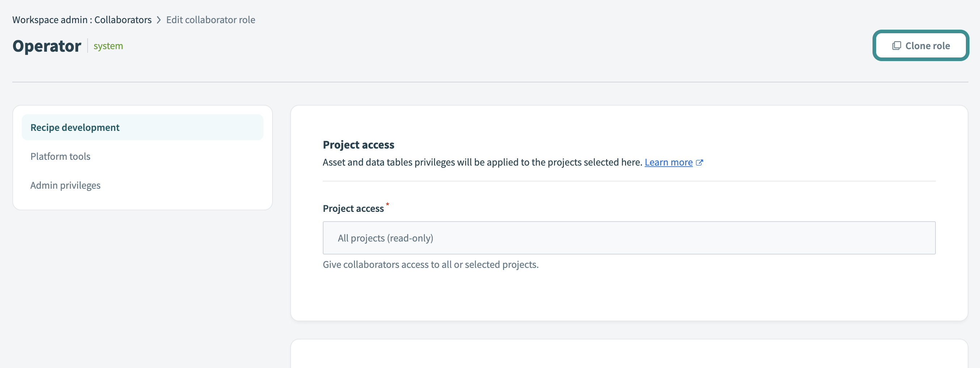Viewport: 980px width, 368px height.
Task: Click the Project access section heading
Action: coord(358,145)
